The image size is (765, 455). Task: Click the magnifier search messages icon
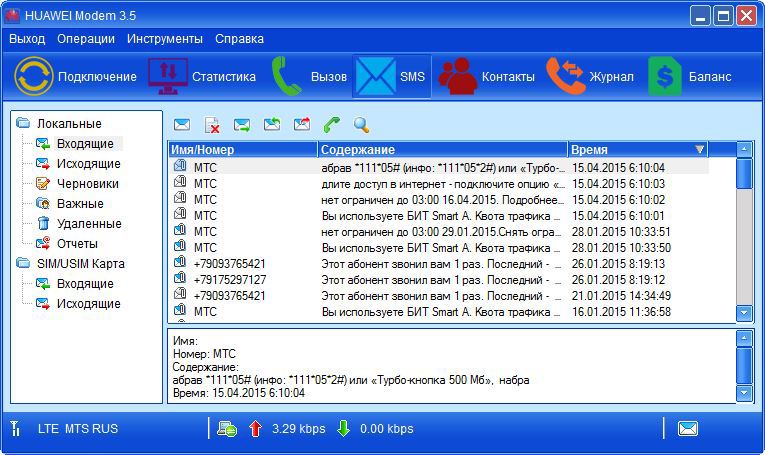point(362,125)
